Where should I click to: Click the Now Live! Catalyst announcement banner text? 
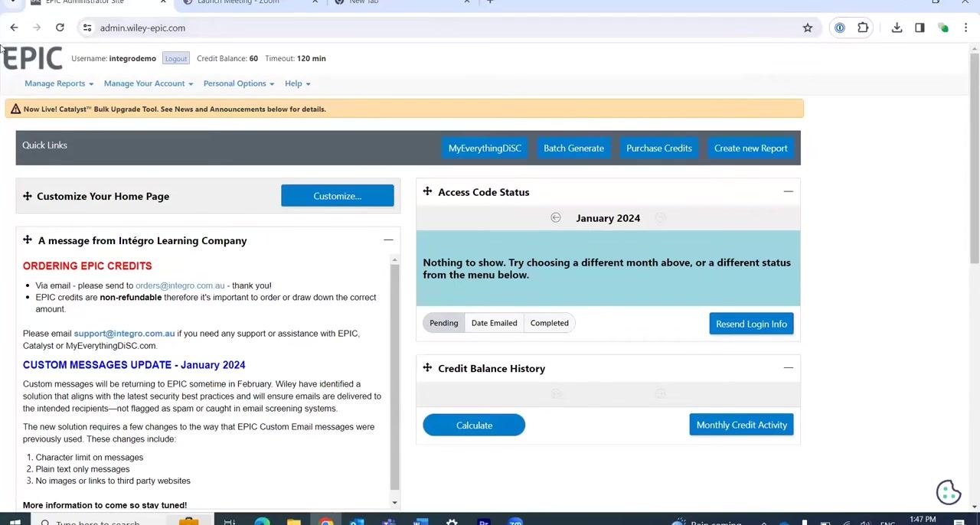tap(175, 109)
